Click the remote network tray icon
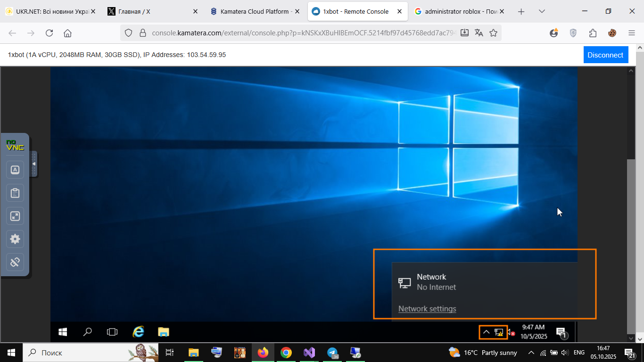 pos(499,332)
